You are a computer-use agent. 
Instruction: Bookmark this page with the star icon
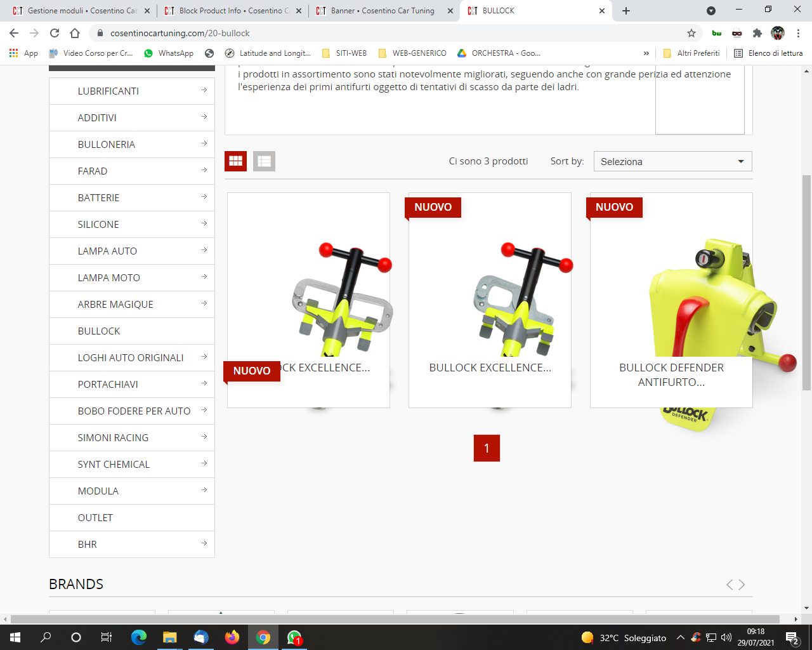[691, 33]
